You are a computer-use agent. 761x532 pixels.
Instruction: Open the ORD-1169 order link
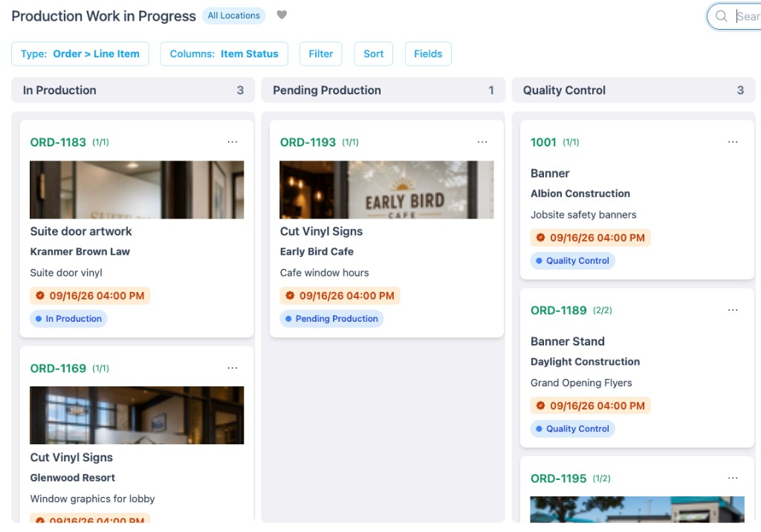pyautogui.click(x=58, y=368)
